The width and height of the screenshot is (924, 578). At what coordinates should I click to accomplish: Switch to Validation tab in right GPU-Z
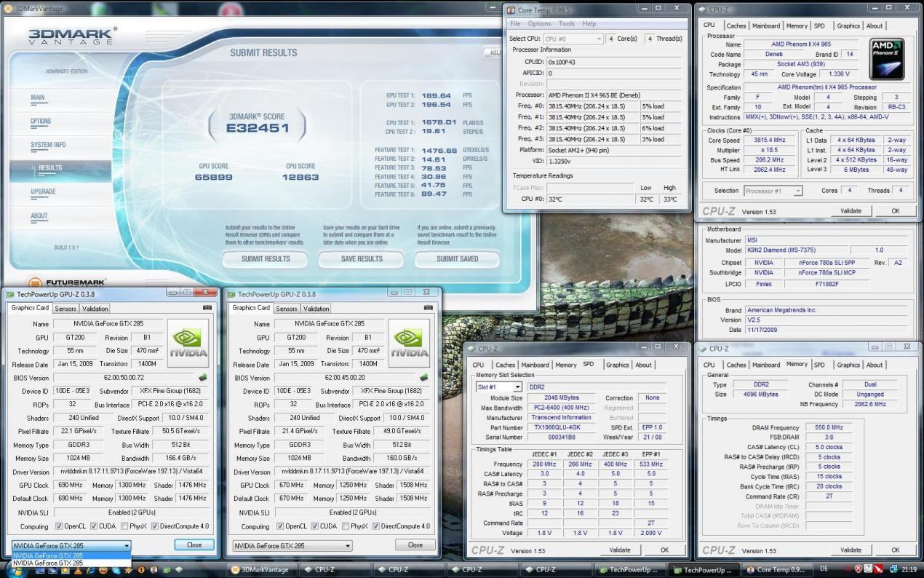[x=316, y=309]
